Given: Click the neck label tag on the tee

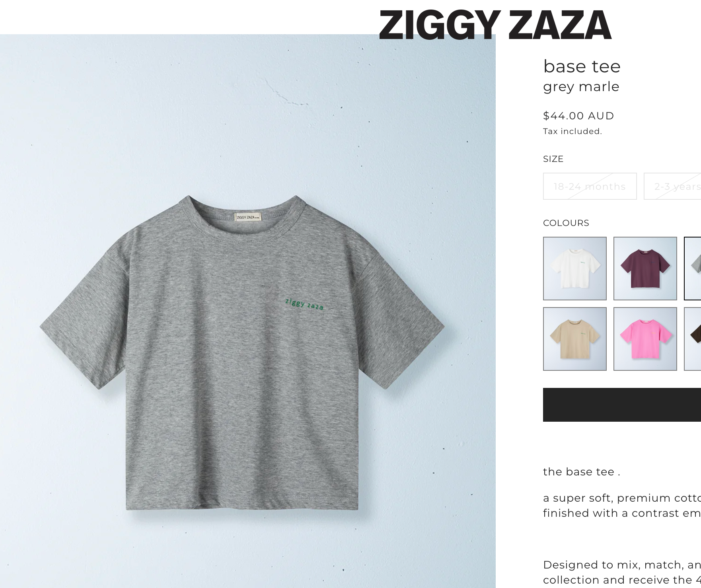Looking at the screenshot, I should (x=247, y=217).
